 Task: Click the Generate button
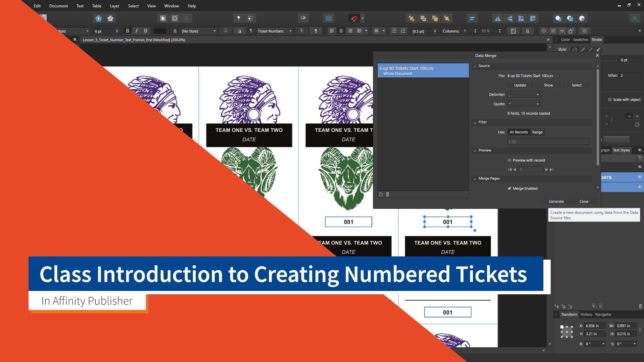pyautogui.click(x=556, y=201)
